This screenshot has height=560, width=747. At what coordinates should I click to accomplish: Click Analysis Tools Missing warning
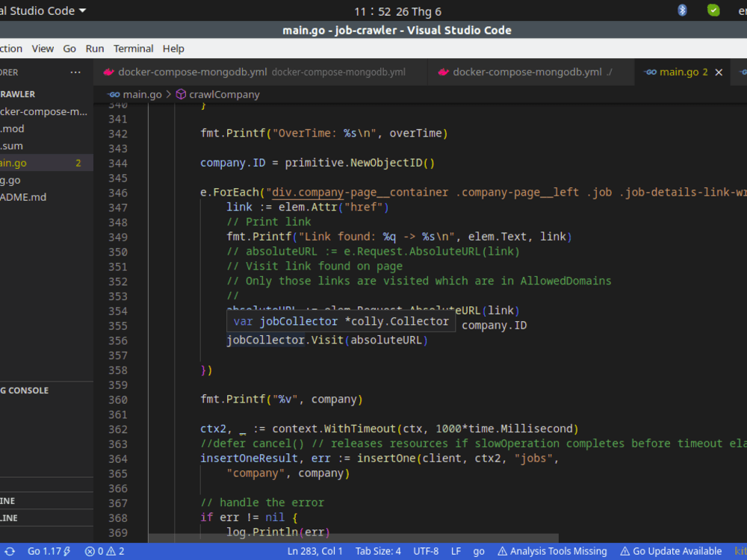pos(553,552)
